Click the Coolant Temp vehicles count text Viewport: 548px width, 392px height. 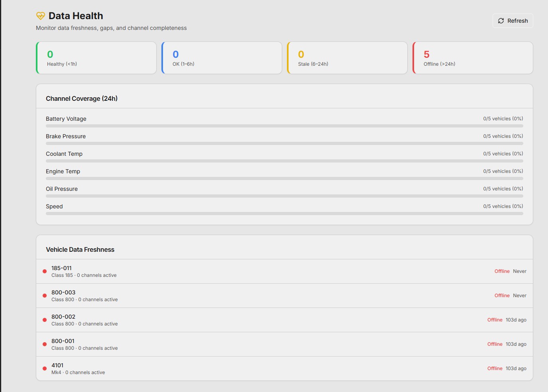point(503,154)
